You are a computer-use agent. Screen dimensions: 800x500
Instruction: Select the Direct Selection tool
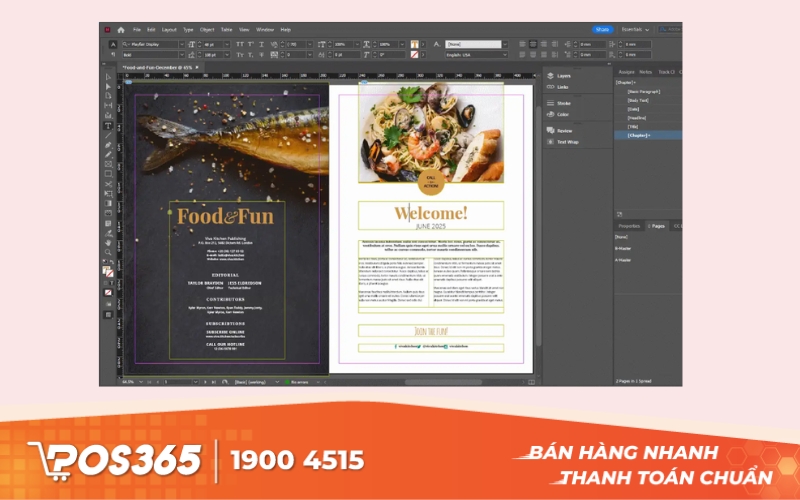tap(108, 86)
